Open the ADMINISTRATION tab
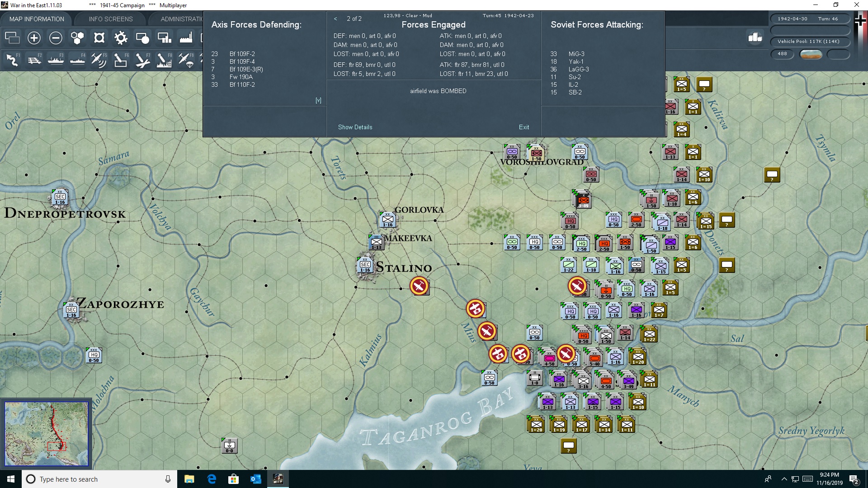The width and height of the screenshot is (868, 488). tap(181, 19)
